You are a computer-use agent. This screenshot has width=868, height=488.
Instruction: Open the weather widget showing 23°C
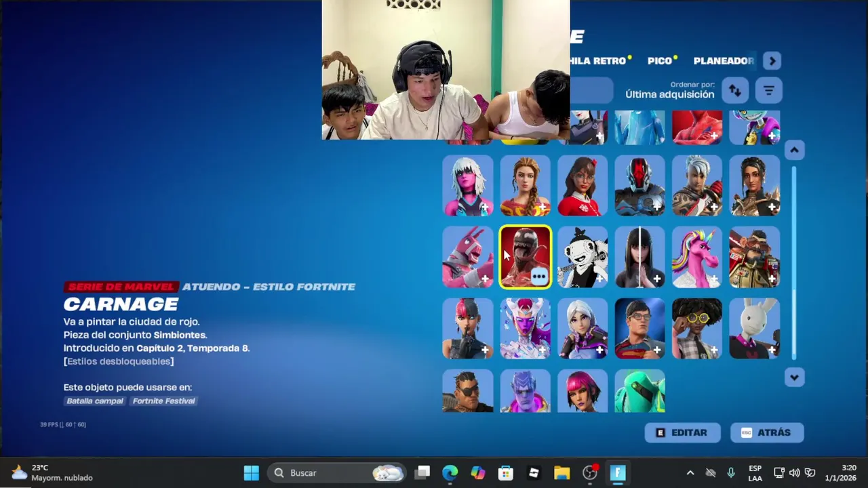click(52, 472)
